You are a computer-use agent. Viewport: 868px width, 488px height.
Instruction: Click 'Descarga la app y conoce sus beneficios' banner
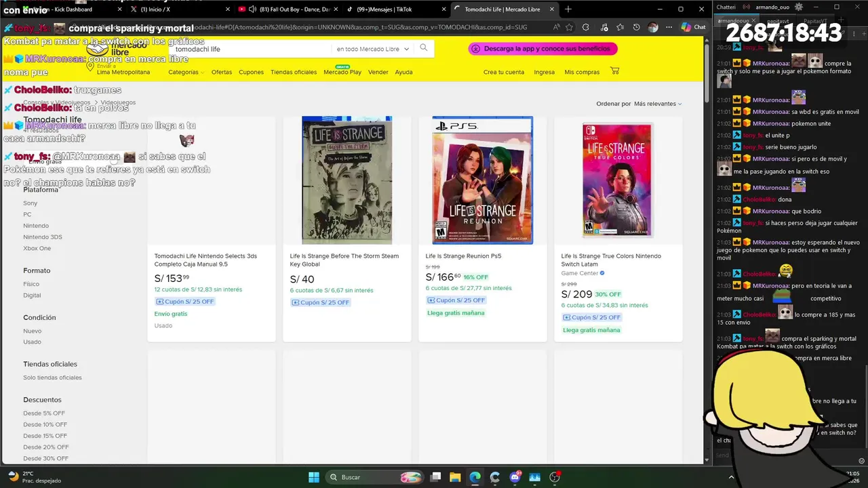pyautogui.click(x=542, y=49)
